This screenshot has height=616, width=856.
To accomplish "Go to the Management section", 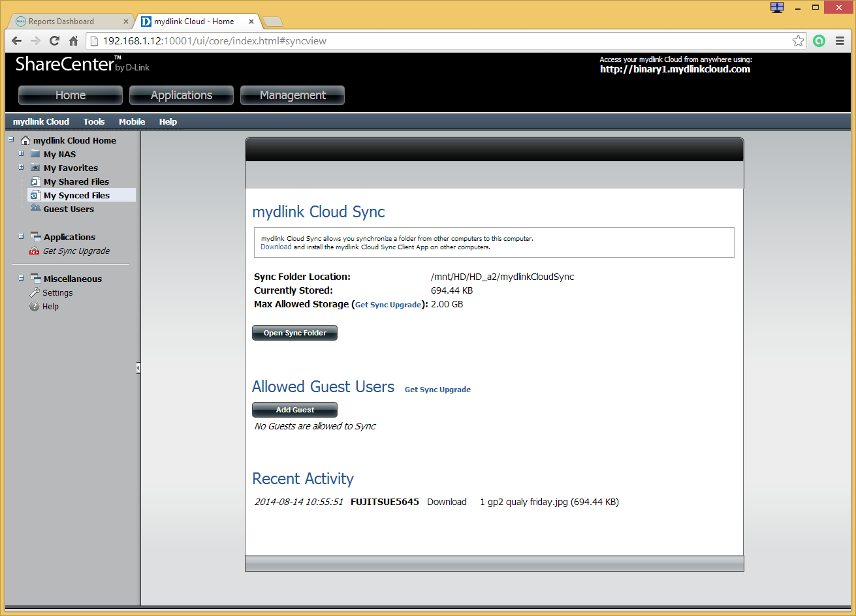I will (x=293, y=95).
